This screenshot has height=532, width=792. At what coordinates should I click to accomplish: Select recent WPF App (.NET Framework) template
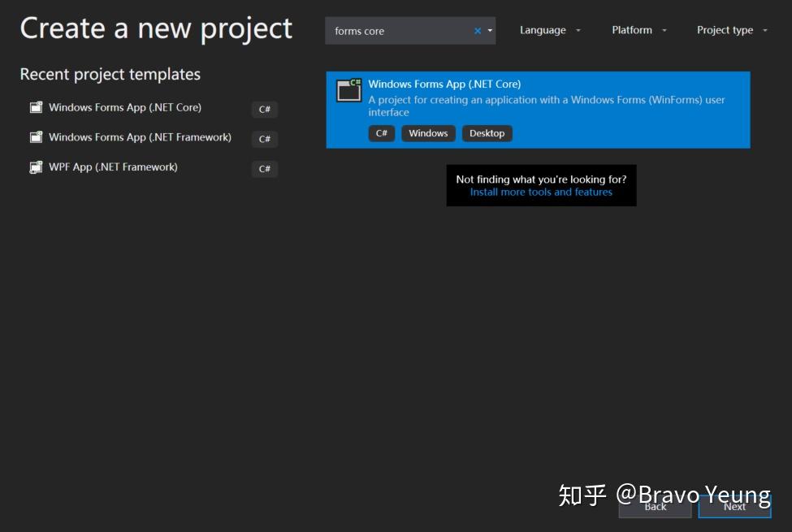(x=152, y=167)
